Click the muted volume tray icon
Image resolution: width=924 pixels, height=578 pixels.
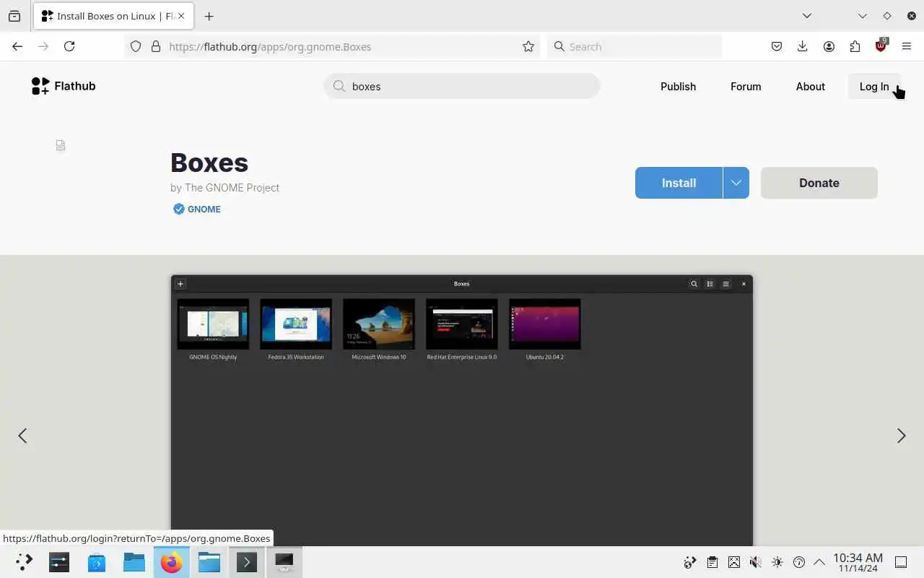[755, 562]
